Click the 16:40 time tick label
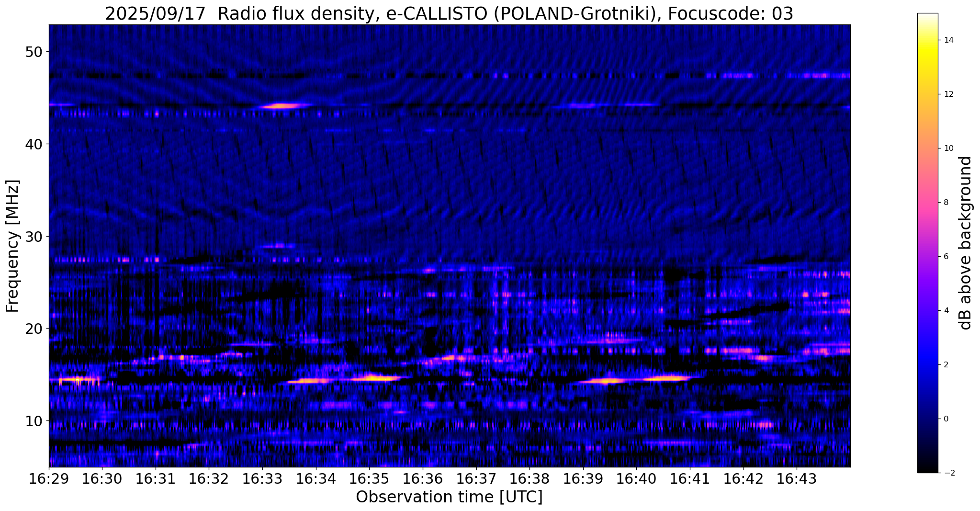Viewport: 980px width, 511px height. (x=636, y=479)
